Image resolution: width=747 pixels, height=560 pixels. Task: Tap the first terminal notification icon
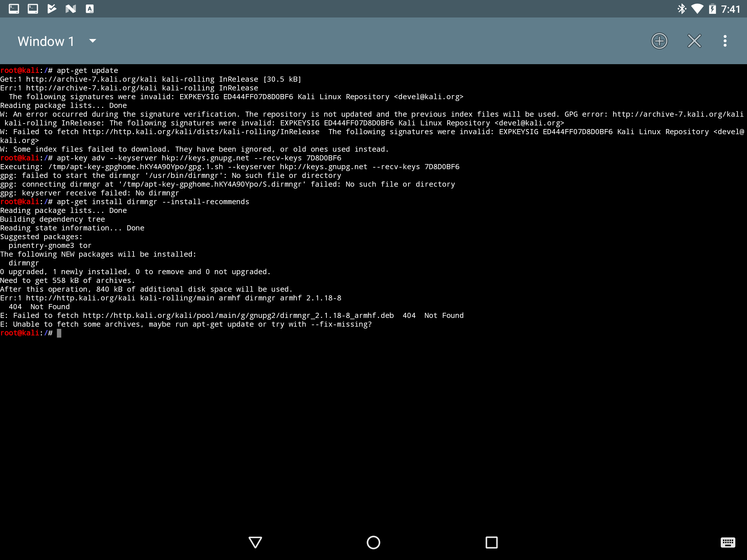[x=14, y=9]
